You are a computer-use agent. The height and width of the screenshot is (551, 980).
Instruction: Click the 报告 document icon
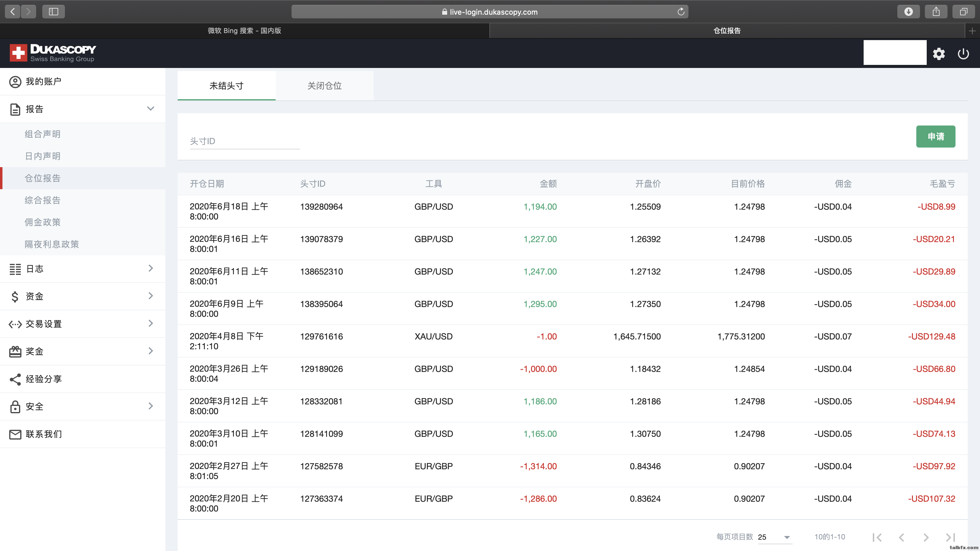click(15, 110)
